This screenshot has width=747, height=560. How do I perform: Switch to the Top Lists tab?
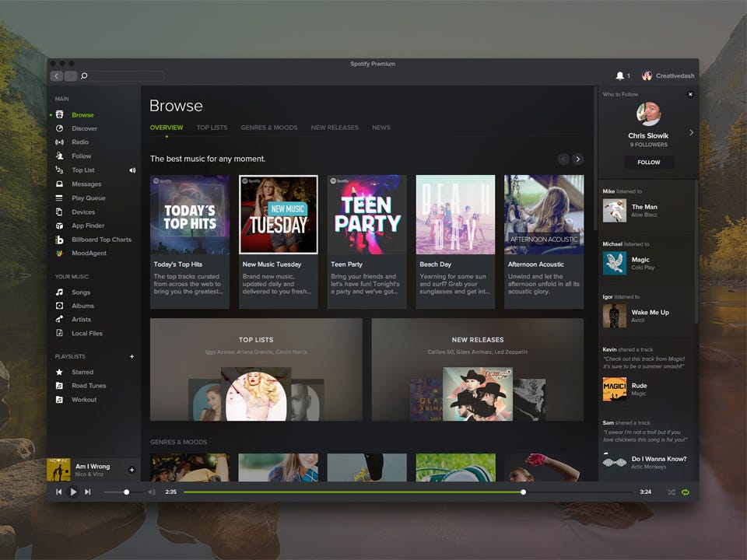212,128
